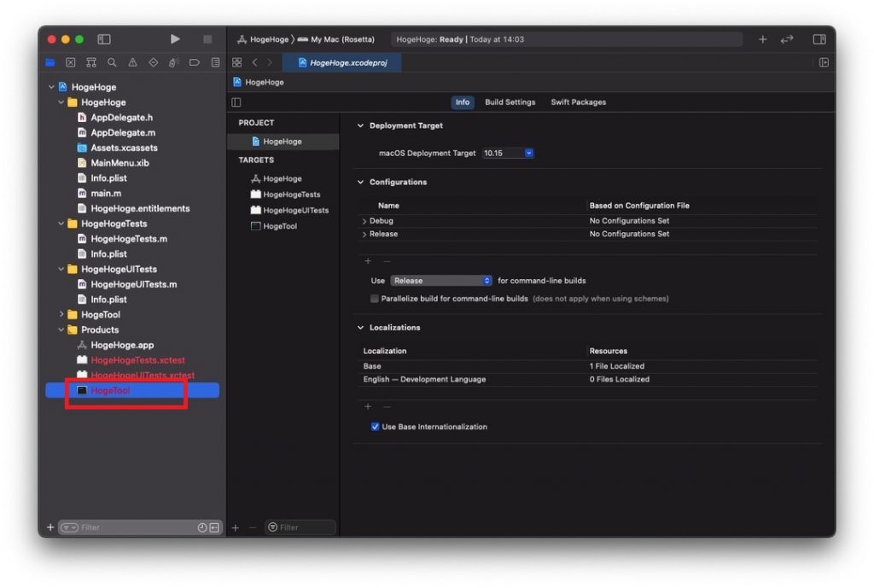Collapse the HogeHogeTests folder
Image resolution: width=874 pixels, height=588 pixels.
pyautogui.click(x=61, y=224)
